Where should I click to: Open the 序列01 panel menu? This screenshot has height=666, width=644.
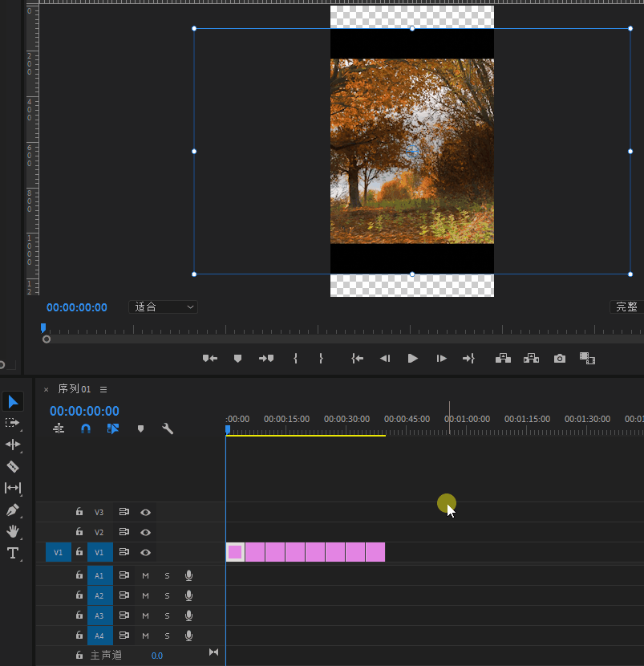(103, 389)
